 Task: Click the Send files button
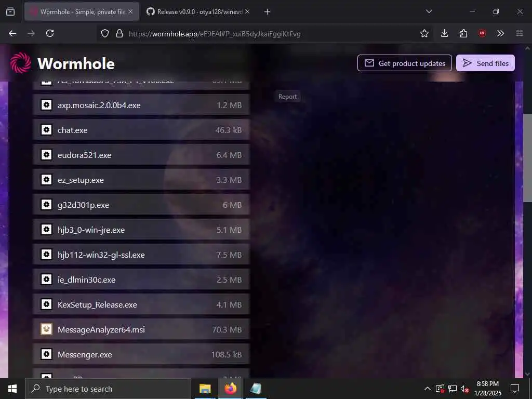tap(485, 63)
